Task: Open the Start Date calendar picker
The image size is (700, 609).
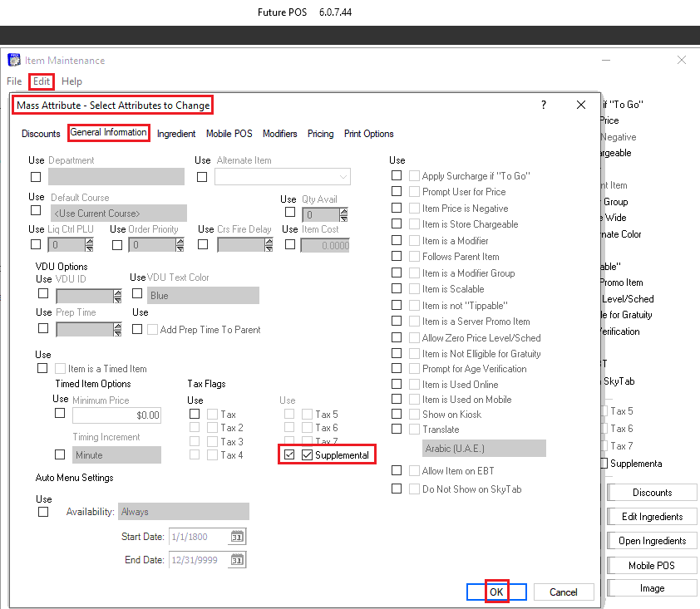Action: pos(237,537)
